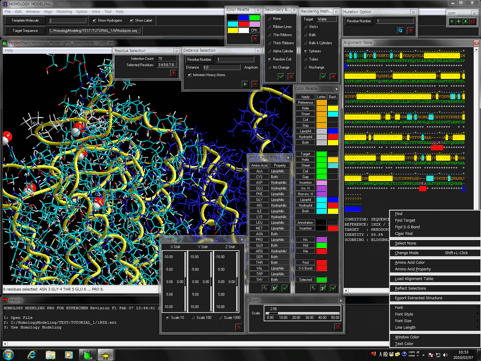The image size is (481, 361).
Task: Close the Zoom scale panel with red X
Action: coord(337,327)
